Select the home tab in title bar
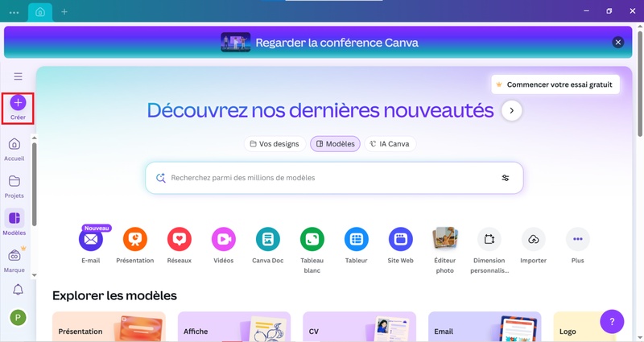The image size is (644, 342). (x=40, y=12)
